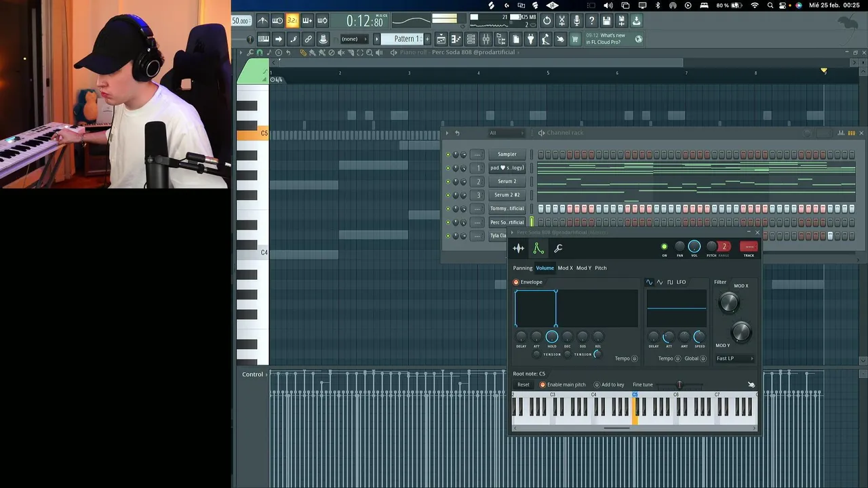The width and height of the screenshot is (868, 488).
Task: Adjust the plugin VOL knob
Action: [694, 247]
